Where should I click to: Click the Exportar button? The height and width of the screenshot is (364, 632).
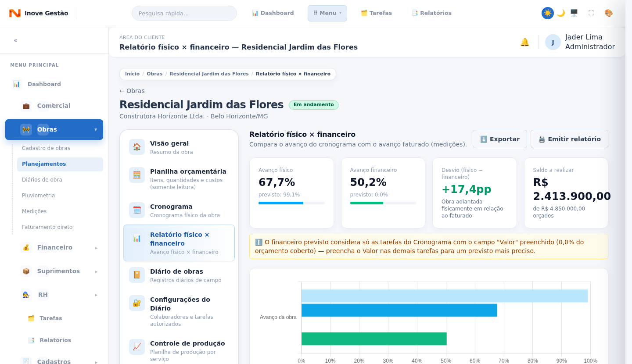pyautogui.click(x=500, y=139)
